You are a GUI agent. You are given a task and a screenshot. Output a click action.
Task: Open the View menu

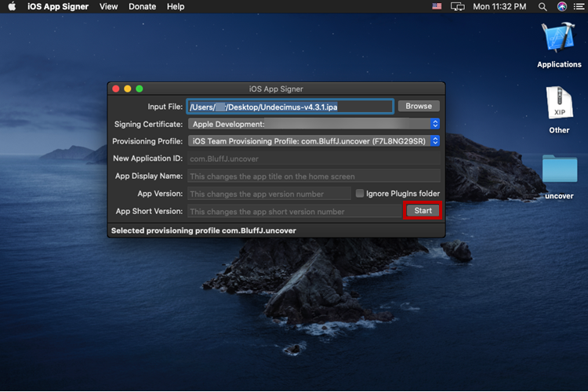click(108, 6)
